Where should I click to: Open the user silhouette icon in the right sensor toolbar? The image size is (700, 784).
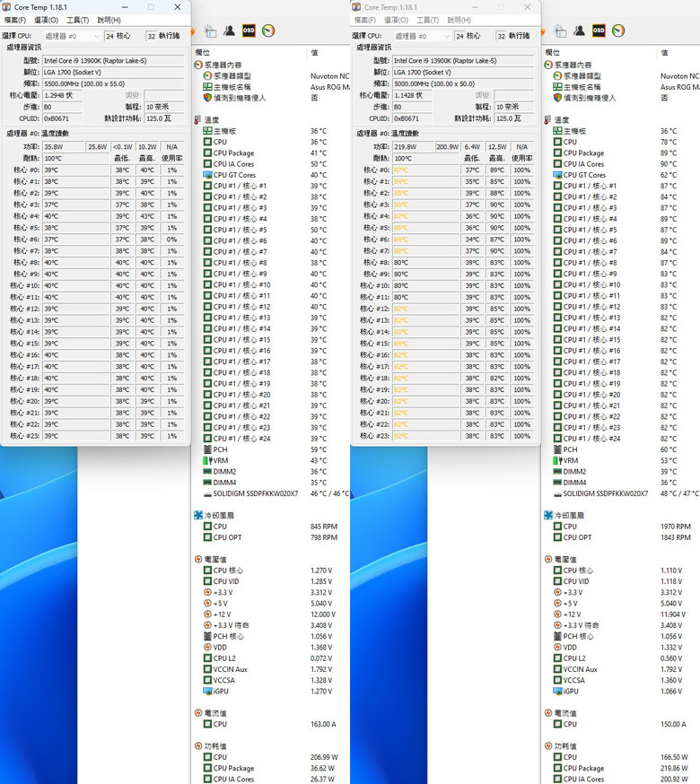pyautogui.click(x=580, y=30)
